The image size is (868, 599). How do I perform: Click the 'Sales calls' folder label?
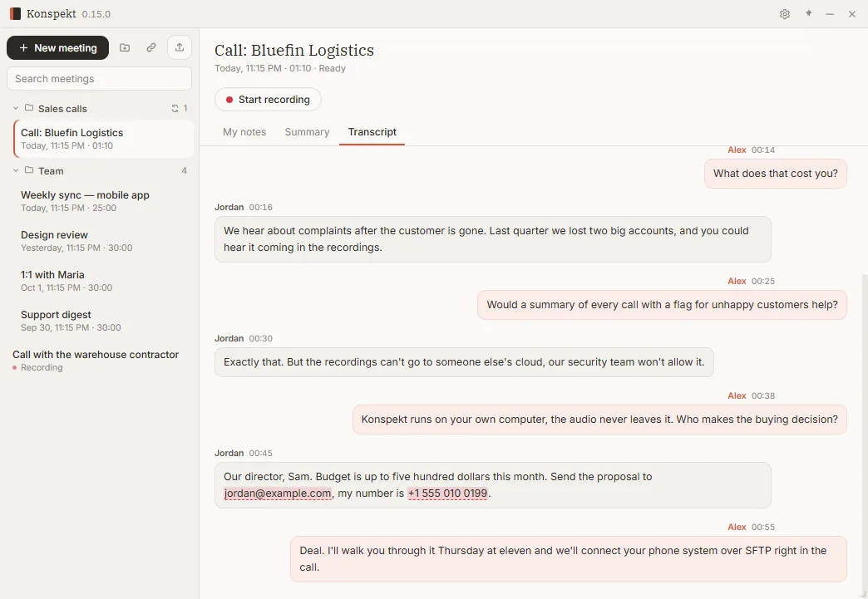pyautogui.click(x=62, y=108)
